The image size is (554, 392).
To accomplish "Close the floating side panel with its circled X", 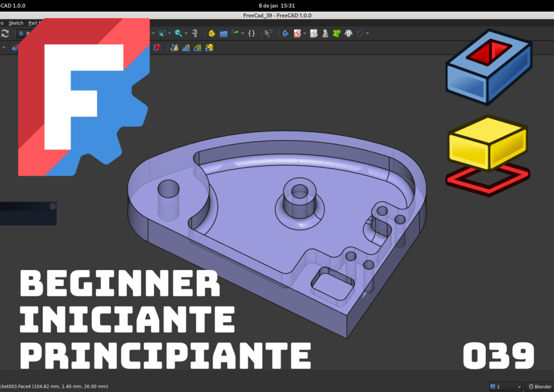I will [x=52, y=206].
